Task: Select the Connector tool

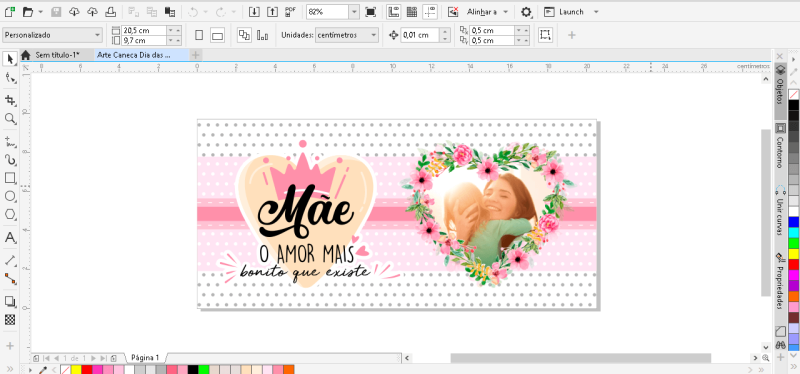Action: coord(10,279)
